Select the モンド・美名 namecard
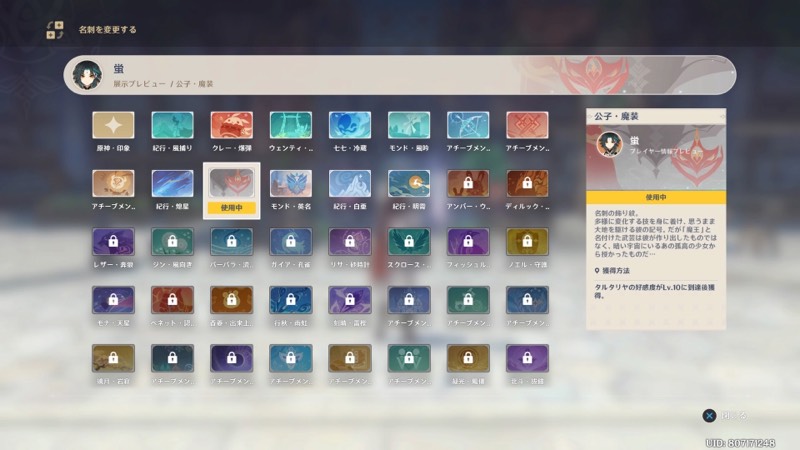Viewport: 800px width, 450px height. coord(291,183)
